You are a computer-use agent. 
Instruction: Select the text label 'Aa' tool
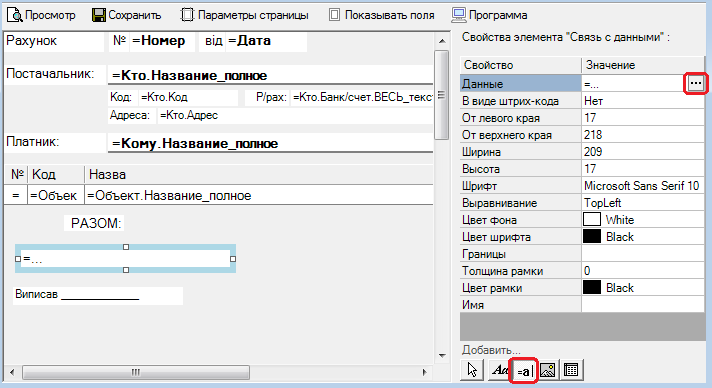[x=500, y=370]
